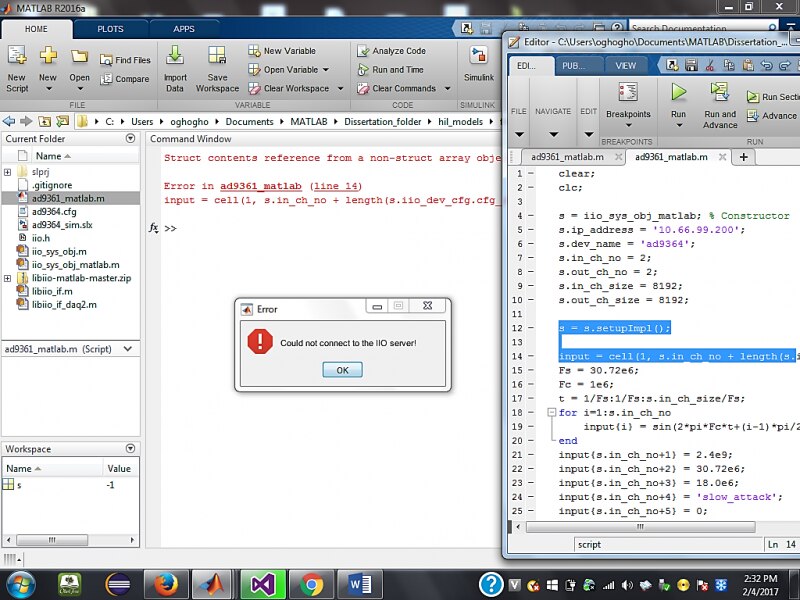
Task: Switch to the Editor VIEW tab
Action: point(625,66)
